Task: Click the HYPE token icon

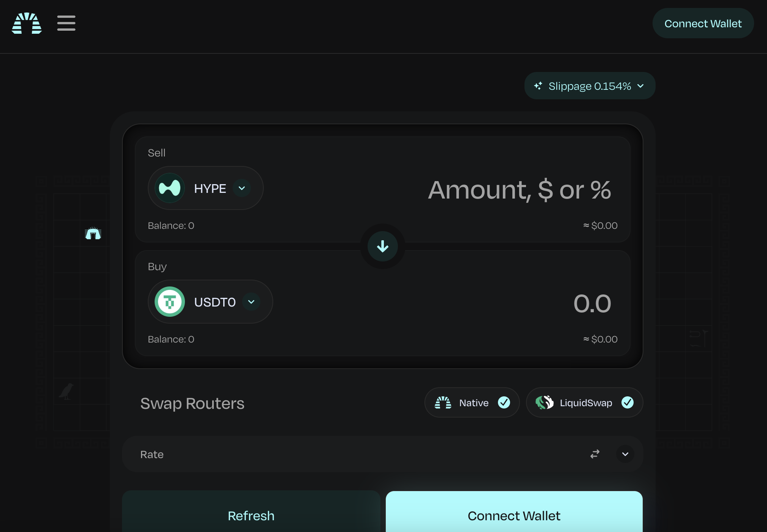Action: pos(170,188)
